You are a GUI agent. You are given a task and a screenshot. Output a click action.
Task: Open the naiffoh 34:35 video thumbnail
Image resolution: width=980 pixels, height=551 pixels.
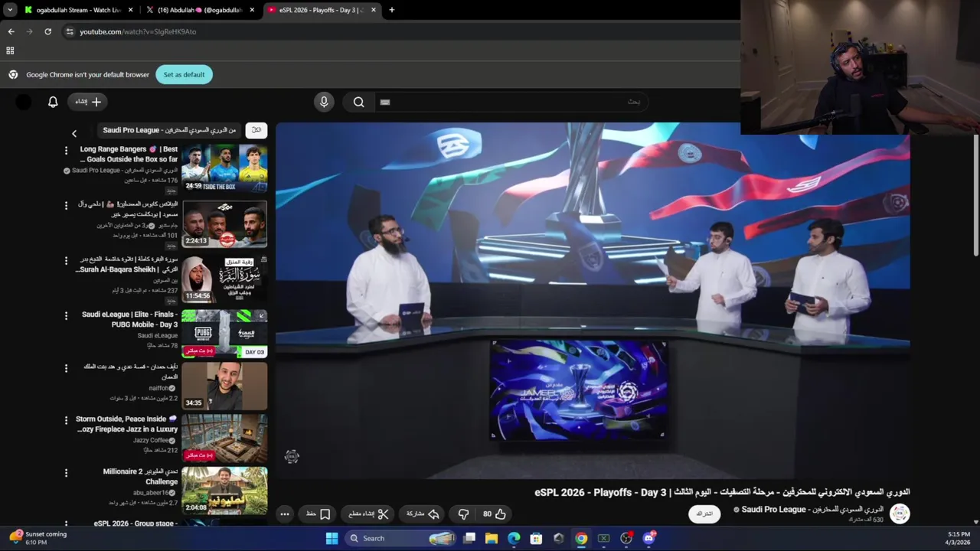tap(224, 386)
